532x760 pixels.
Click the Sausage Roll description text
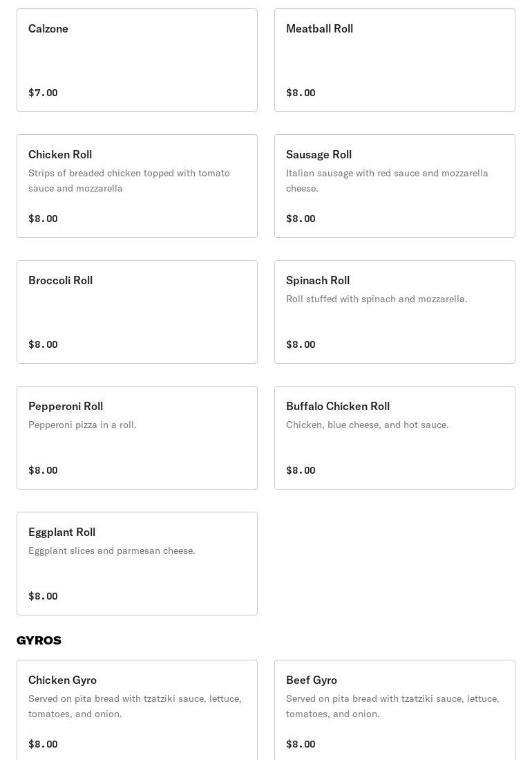point(387,180)
